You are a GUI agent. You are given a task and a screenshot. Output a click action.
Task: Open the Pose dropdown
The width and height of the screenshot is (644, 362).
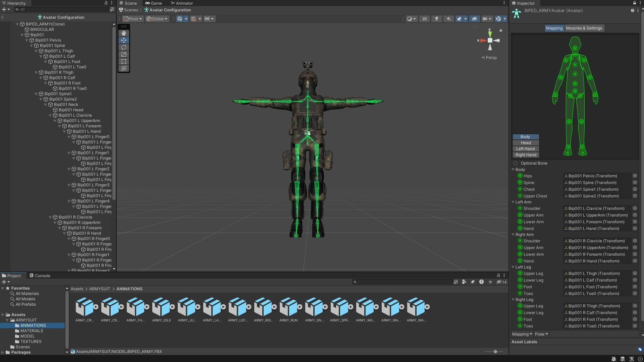[541, 334]
